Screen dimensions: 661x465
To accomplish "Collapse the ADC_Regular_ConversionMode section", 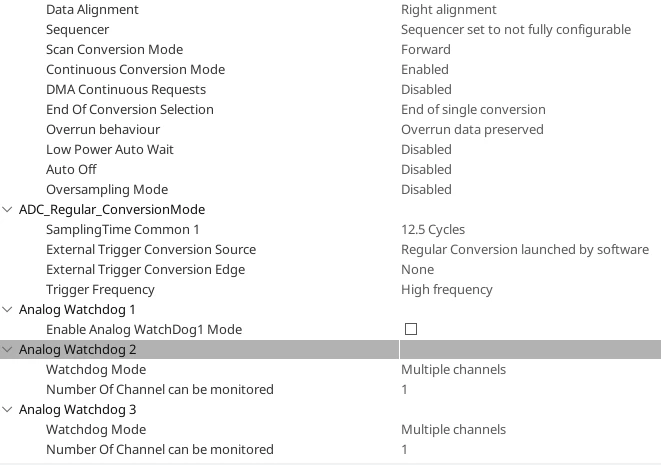I will (7, 210).
